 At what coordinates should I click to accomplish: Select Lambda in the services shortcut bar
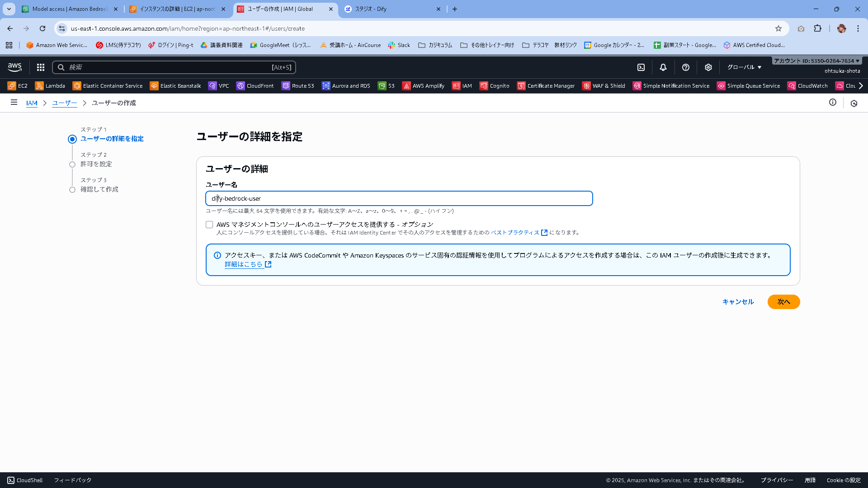[50, 85]
